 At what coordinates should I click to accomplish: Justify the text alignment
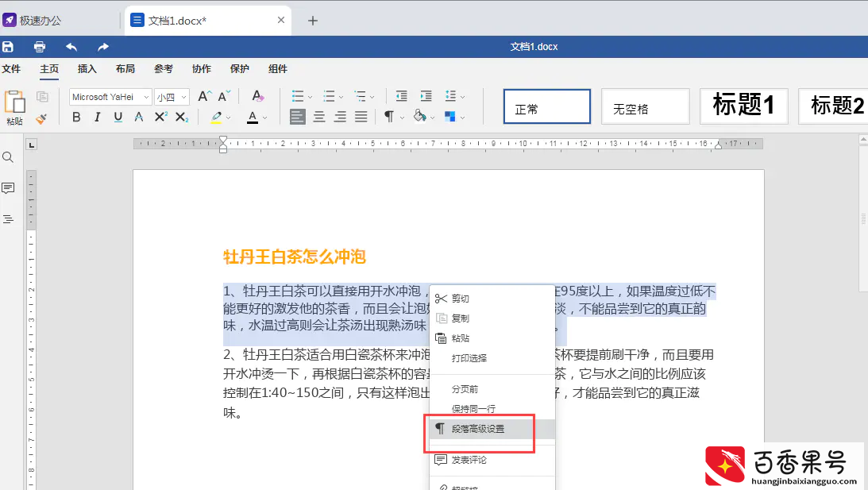[361, 117]
